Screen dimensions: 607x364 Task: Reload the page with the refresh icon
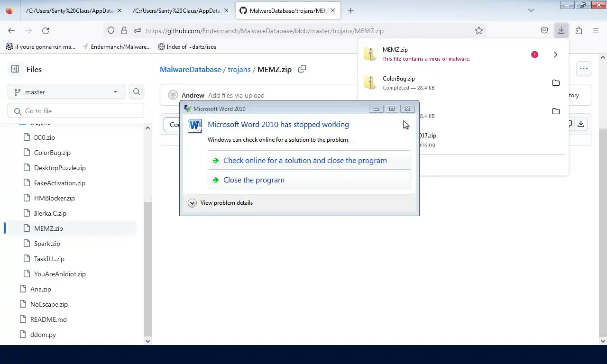46,30
